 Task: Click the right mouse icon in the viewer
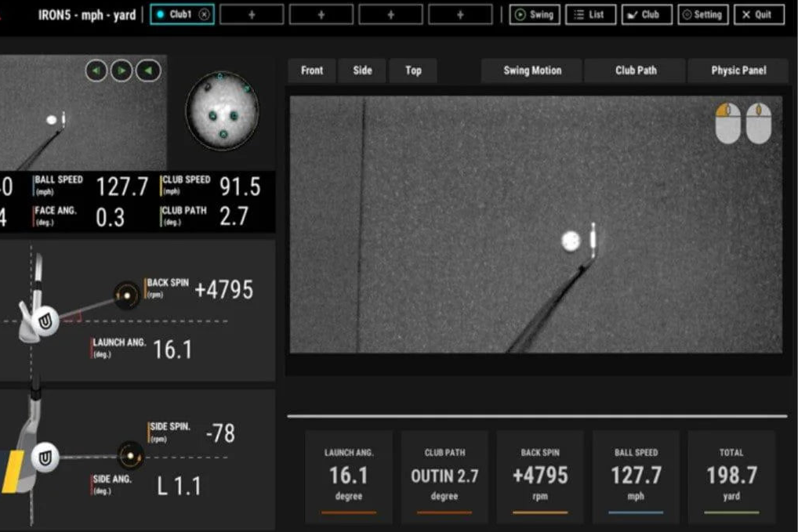pos(758,124)
